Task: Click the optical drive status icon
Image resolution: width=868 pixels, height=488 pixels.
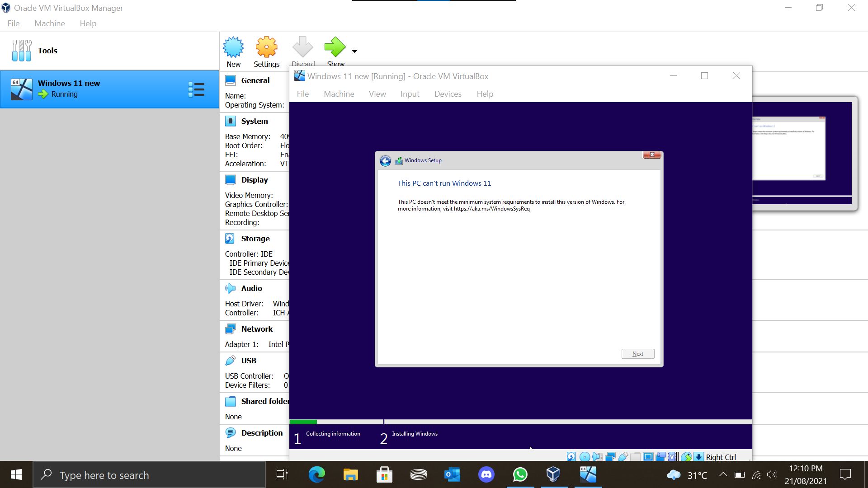Action: tap(585, 457)
